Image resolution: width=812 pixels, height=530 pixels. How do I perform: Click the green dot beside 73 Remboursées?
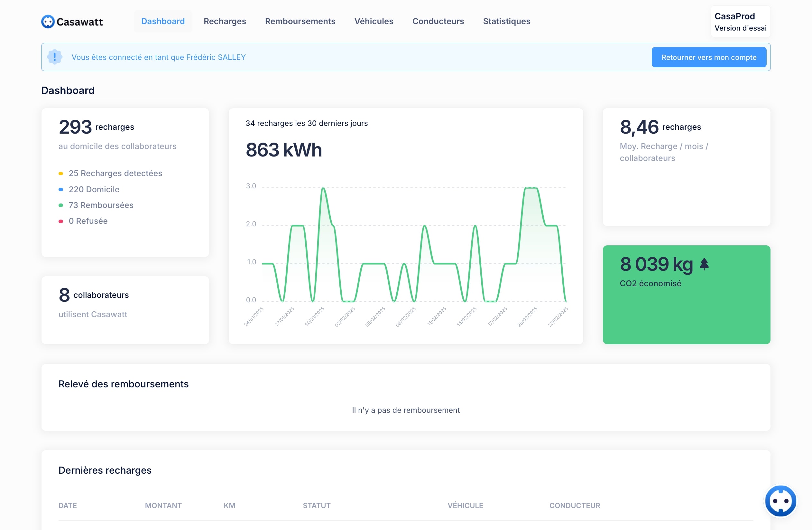61,205
